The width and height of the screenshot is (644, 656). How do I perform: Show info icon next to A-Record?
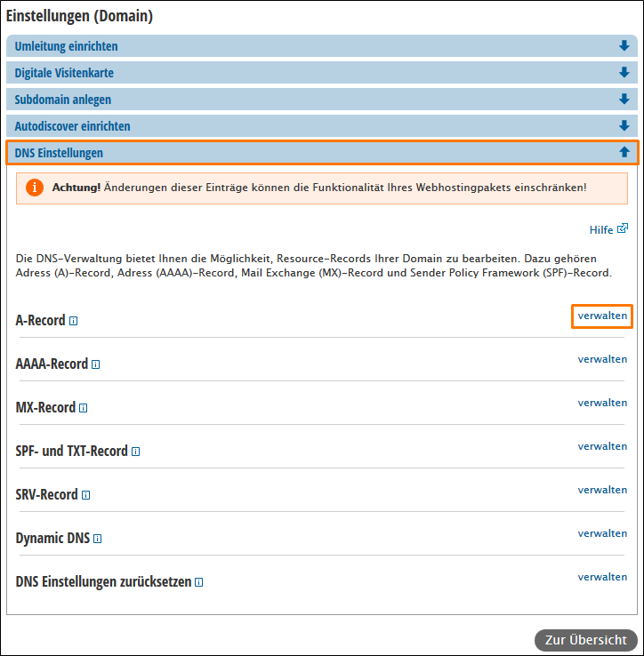[73, 321]
